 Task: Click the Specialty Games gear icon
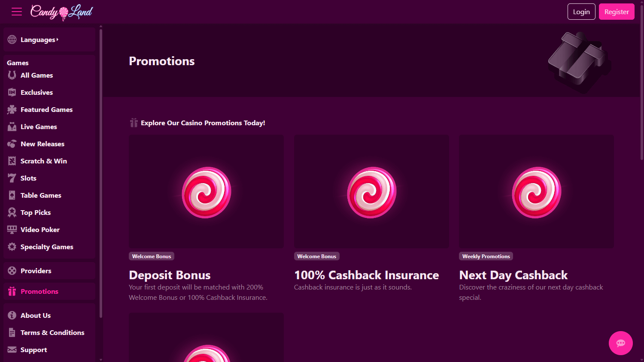[x=12, y=247]
